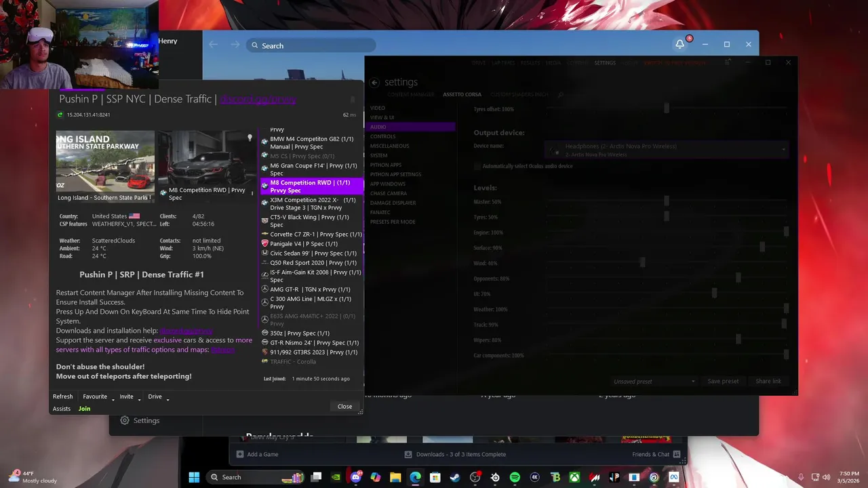Select AMG GT-R TGN x Prvvy entry

coord(311,289)
